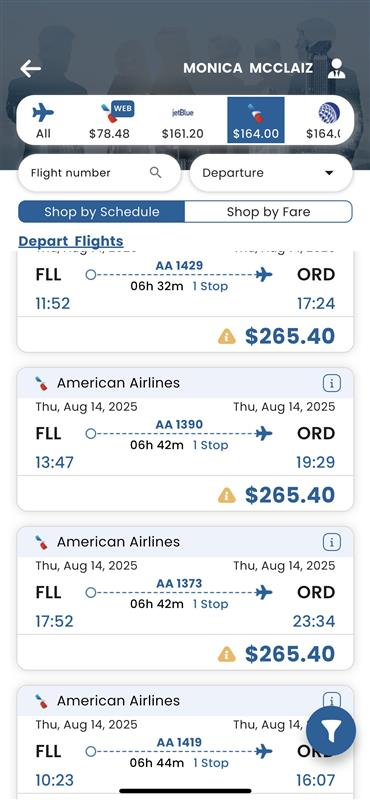Click the Flight number search field
The image size is (370, 800).
point(99,173)
